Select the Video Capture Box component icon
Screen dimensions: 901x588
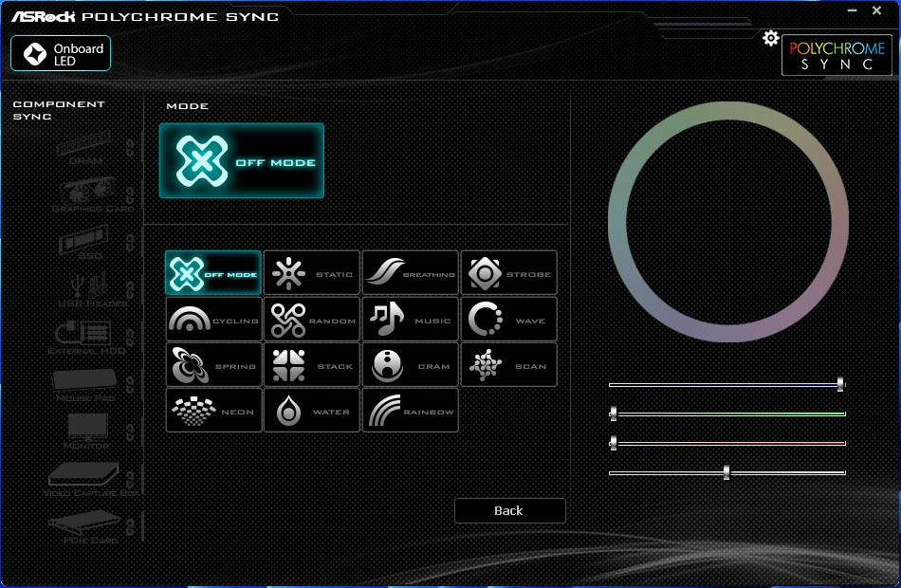pyautogui.click(x=91, y=479)
